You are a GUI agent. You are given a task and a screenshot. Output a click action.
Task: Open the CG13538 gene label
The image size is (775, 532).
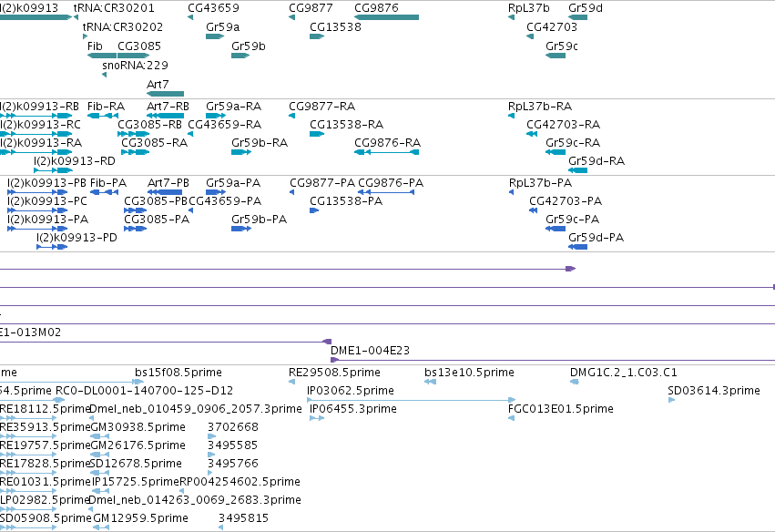(336, 26)
